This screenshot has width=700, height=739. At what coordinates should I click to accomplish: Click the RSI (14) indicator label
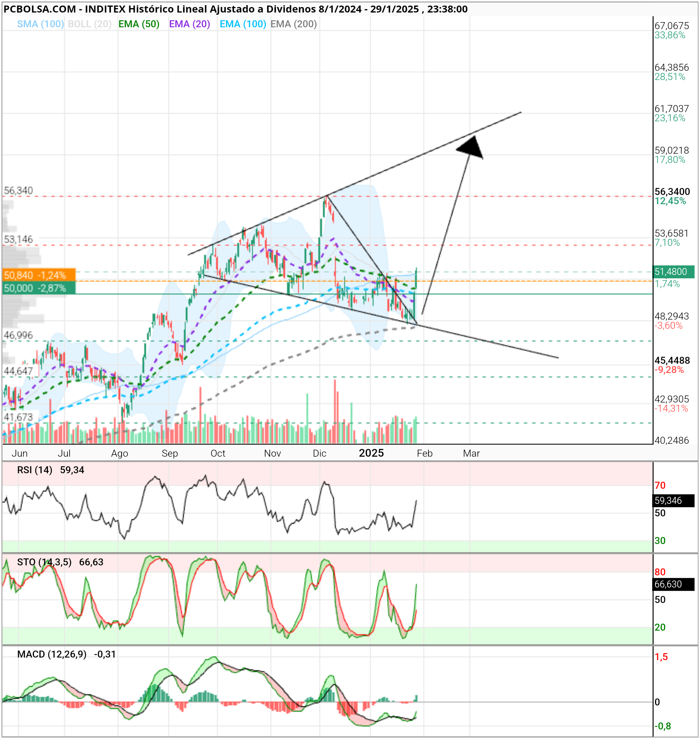pyautogui.click(x=35, y=470)
